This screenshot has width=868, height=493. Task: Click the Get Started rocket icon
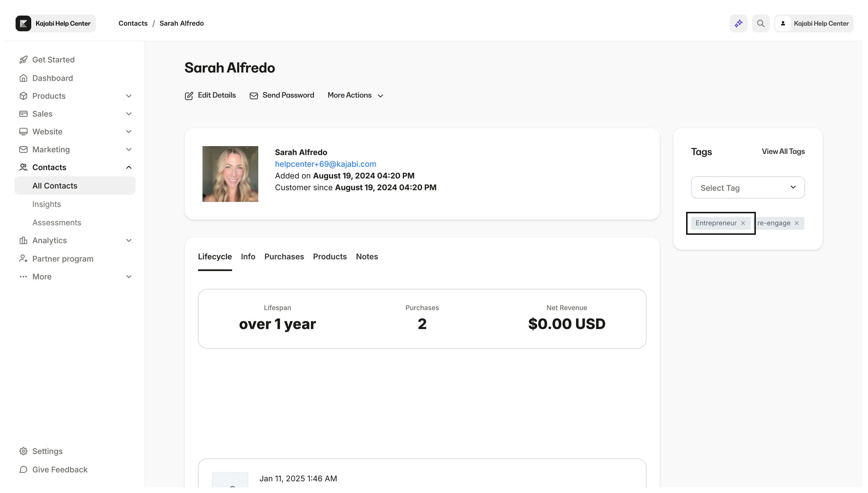[x=23, y=60]
